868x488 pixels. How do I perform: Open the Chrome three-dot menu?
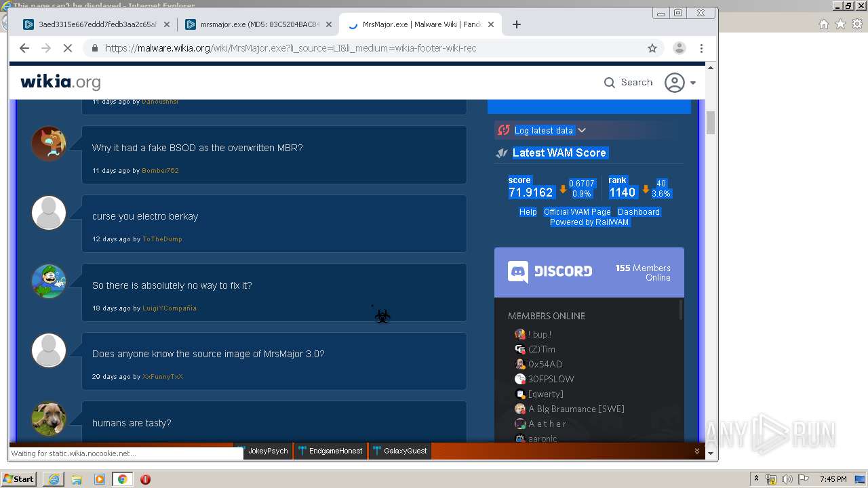coord(702,48)
